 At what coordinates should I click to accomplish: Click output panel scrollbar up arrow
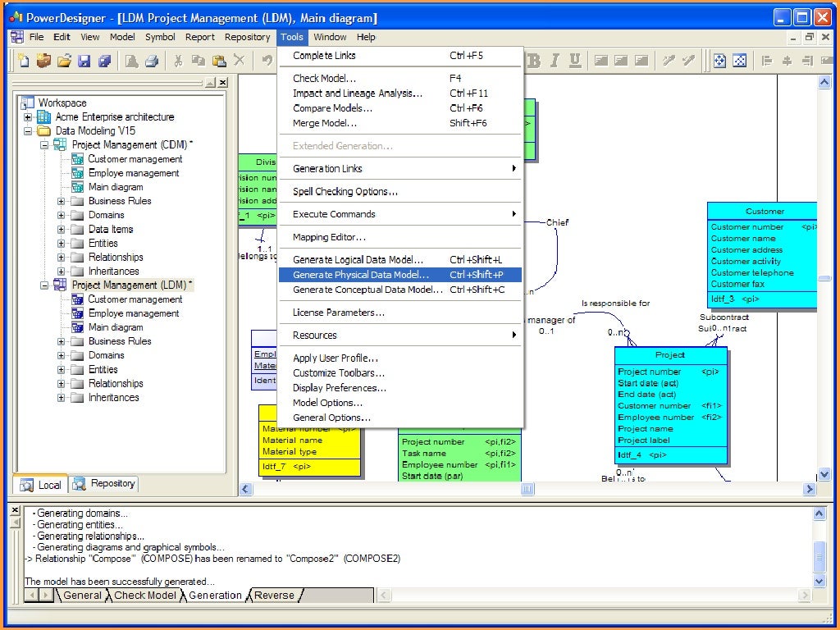[819, 514]
